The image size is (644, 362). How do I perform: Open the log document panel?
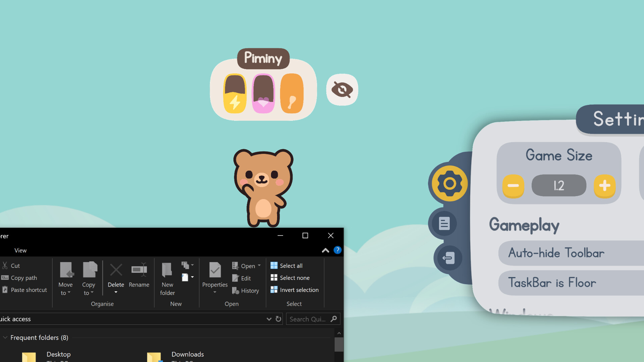coord(443,223)
